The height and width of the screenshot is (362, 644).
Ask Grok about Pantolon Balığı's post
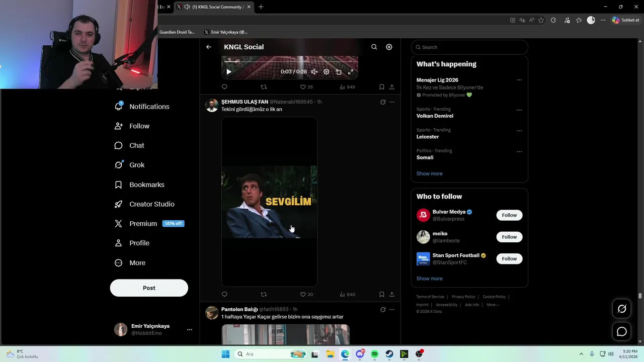pyautogui.click(x=383, y=310)
